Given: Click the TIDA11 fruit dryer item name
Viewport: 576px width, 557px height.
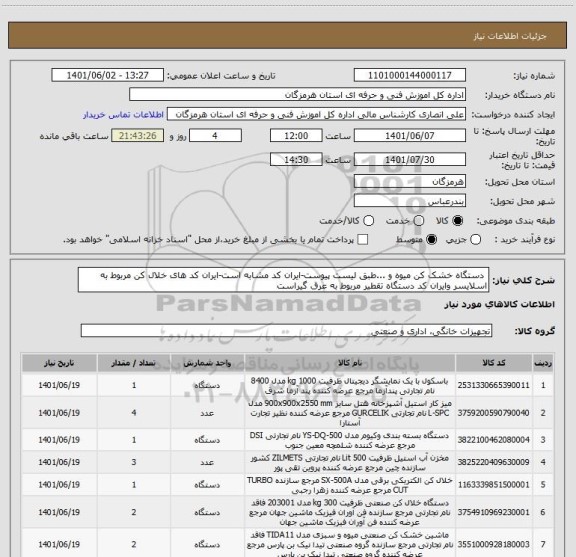Looking at the screenshot, I should pyautogui.click(x=350, y=544).
